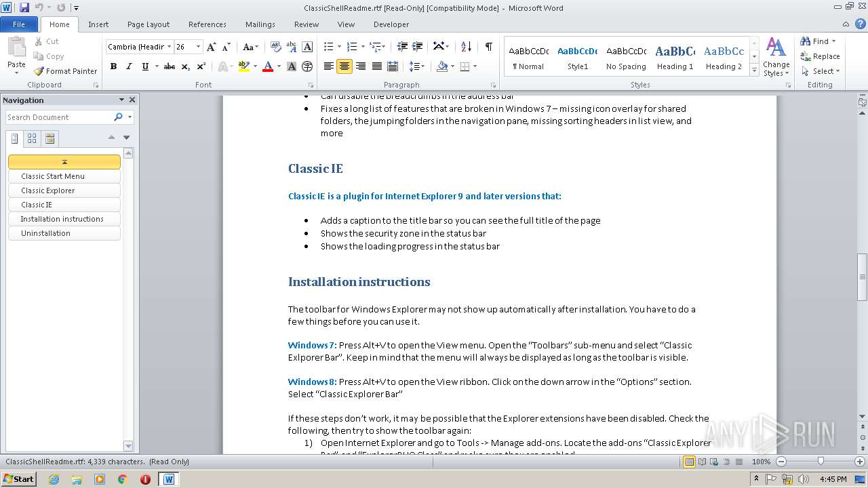
Task: Click Zoom In plus button
Action: [861, 462]
